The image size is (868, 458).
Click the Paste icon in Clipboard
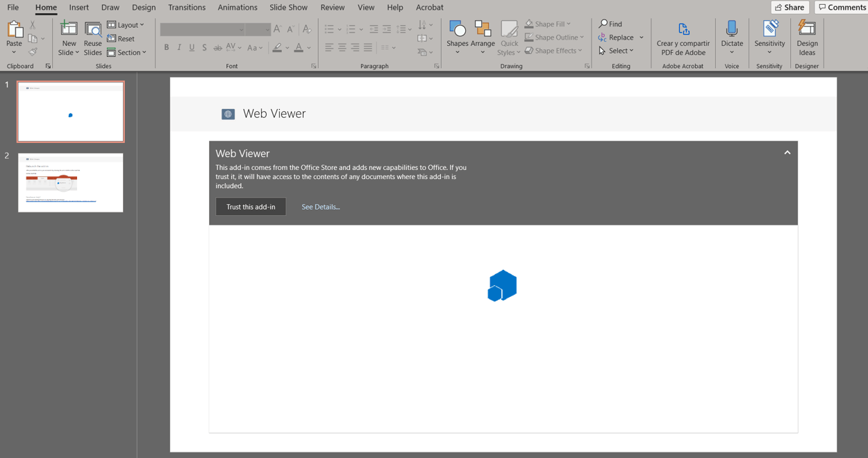click(x=14, y=30)
